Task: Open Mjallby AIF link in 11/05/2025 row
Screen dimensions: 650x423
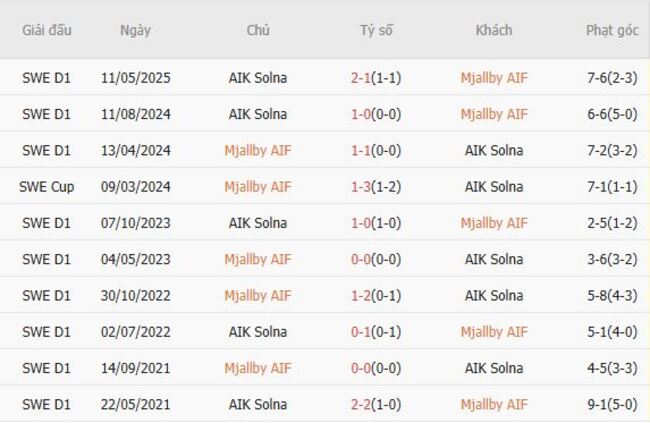Action: 494,78
